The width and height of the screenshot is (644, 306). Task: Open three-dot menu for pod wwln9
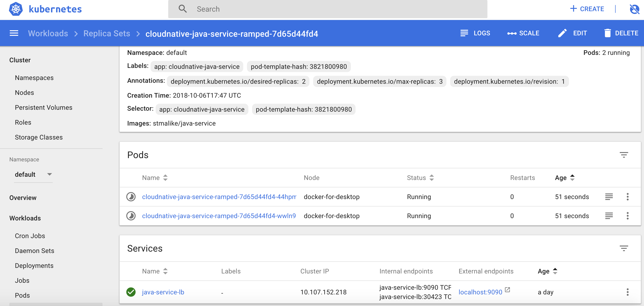coord(627,216)
